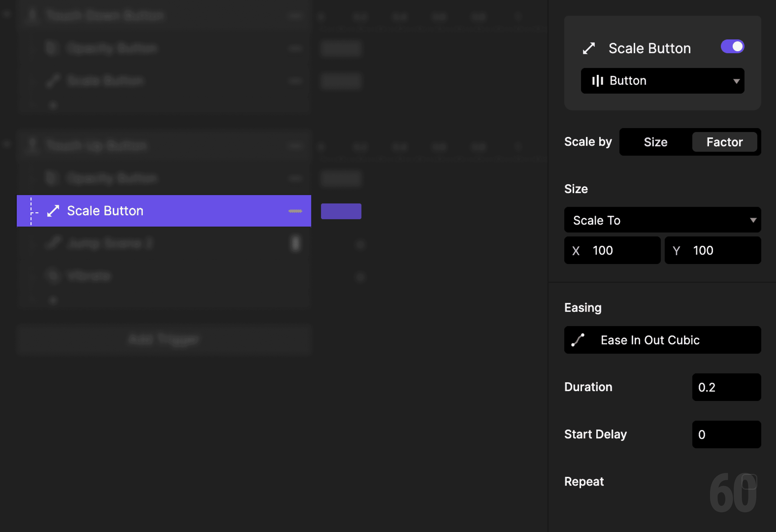Click the Duration value field showing 0.2

coord(726,387)
